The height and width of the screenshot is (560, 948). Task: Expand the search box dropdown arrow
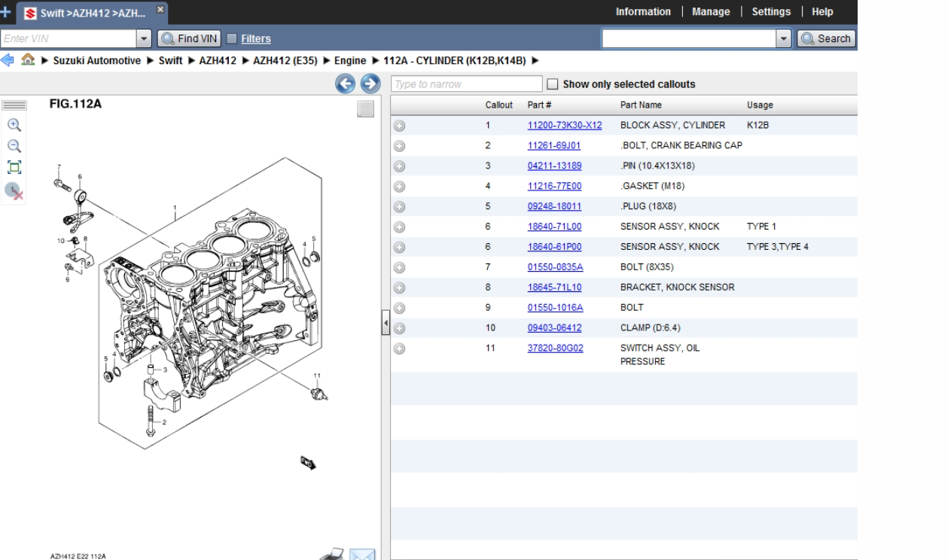785,38
